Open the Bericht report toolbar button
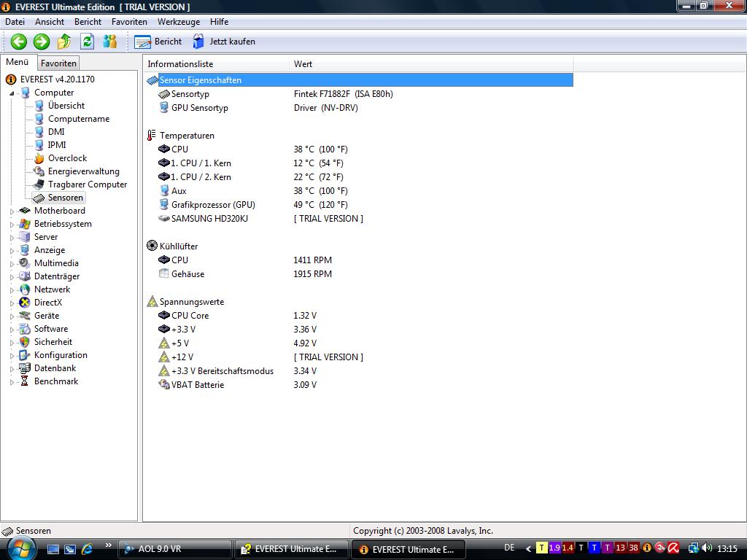The width and height of the screenshot is (747, 560). pos(158,42)
